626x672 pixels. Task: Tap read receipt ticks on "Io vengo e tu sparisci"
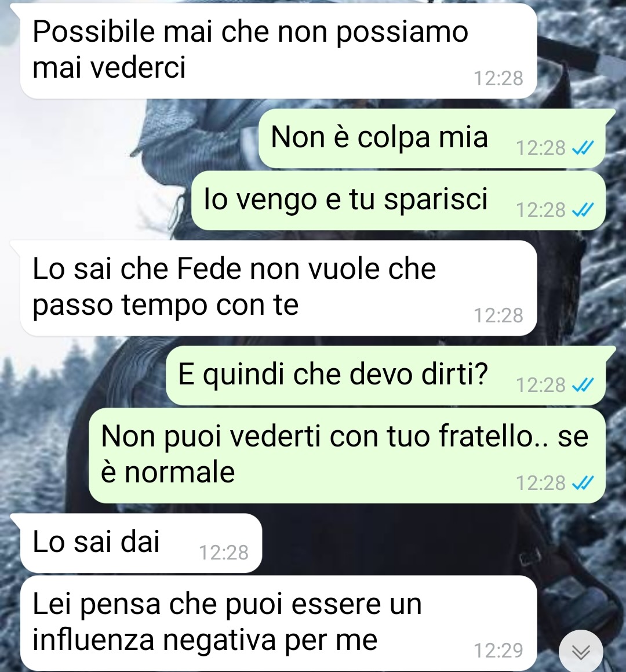point(583,210)
